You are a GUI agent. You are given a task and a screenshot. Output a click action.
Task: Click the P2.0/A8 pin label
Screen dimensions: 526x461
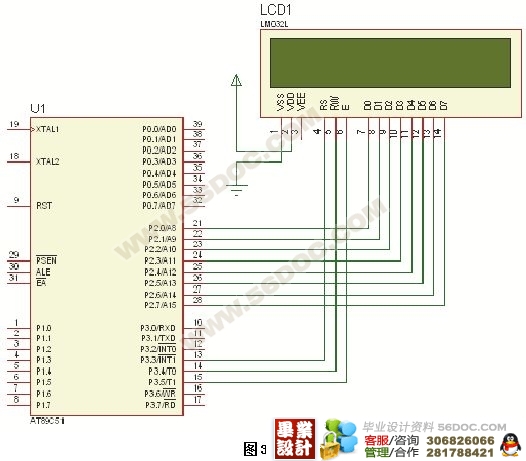click(162, 228)
